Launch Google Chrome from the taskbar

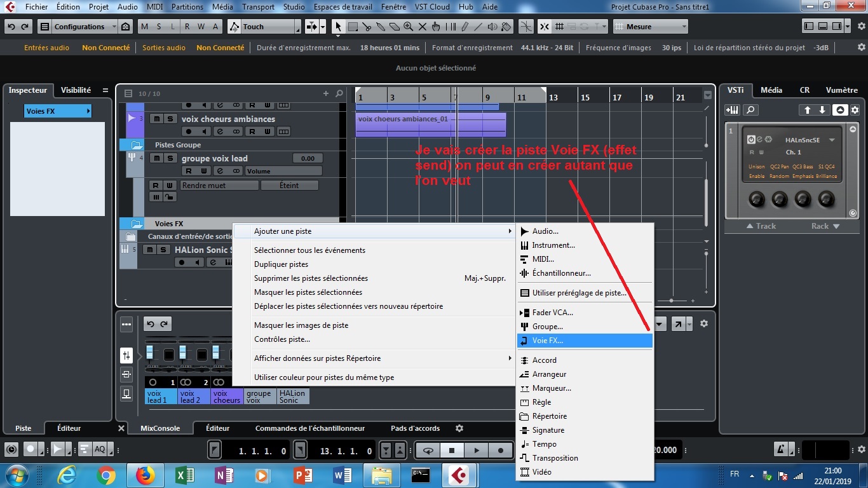coord(106,475)
